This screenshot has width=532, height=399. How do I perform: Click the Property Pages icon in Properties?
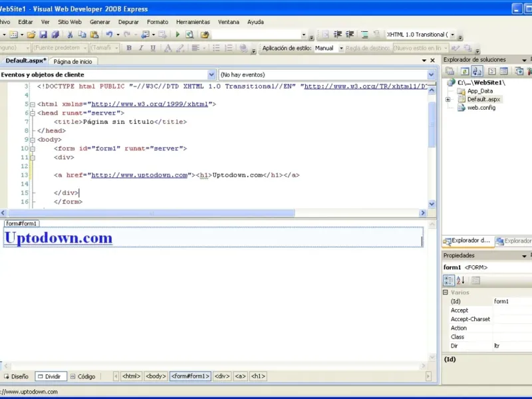click(x=475, y=280)
